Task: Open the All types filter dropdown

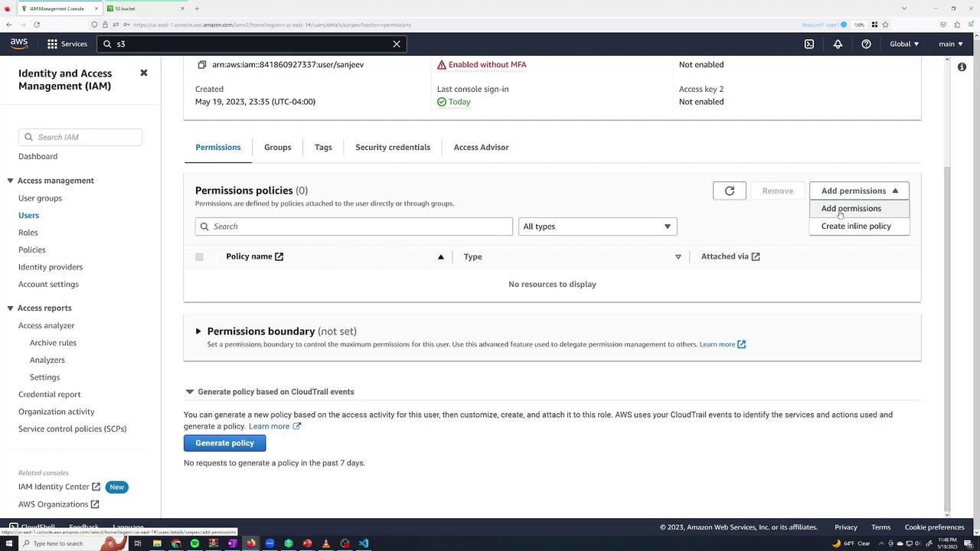Action: [597, 227]
